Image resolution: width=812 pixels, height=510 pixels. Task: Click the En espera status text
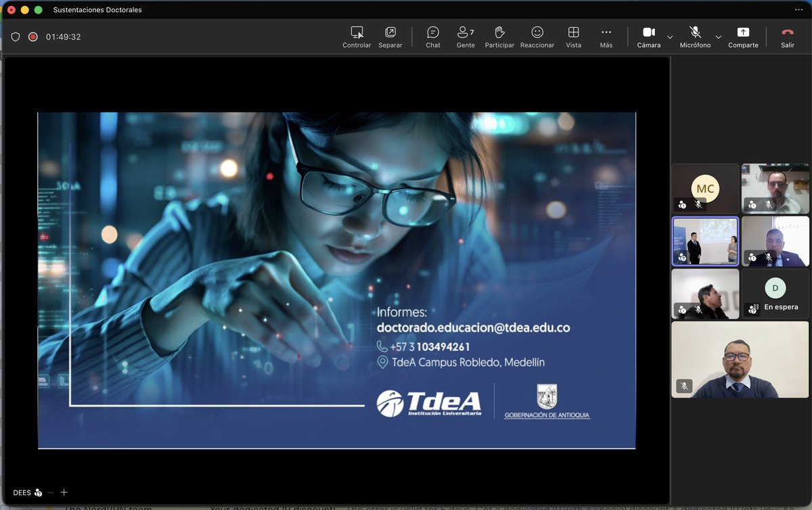tap(781, 307)
